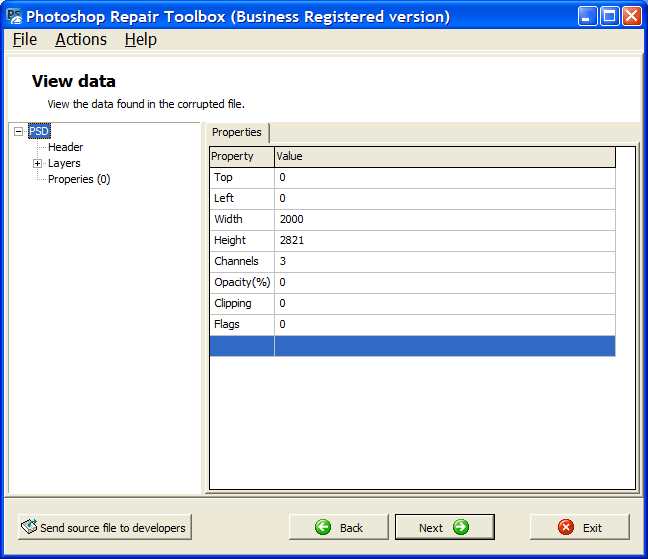The image size is (648, 559).
Task: Click the Opacity(%) property label
Action: tap(242, 282)
